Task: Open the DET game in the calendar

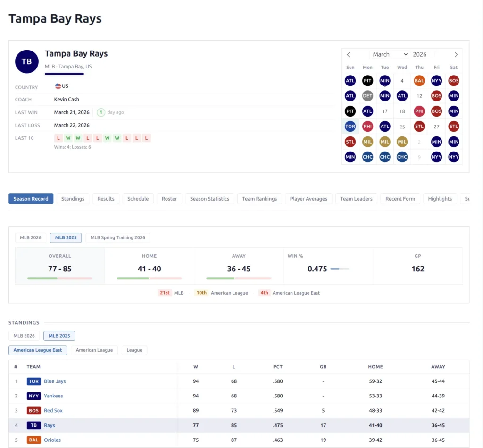Action: 367,96
